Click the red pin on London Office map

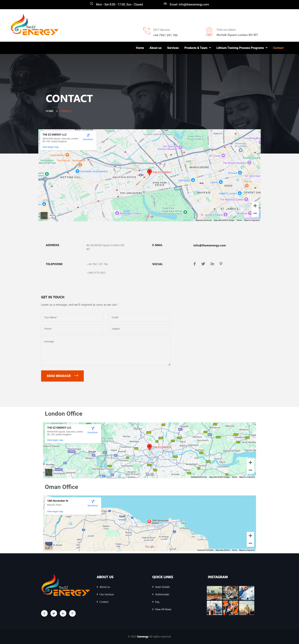pyautogui.click(x=149, y=447)
